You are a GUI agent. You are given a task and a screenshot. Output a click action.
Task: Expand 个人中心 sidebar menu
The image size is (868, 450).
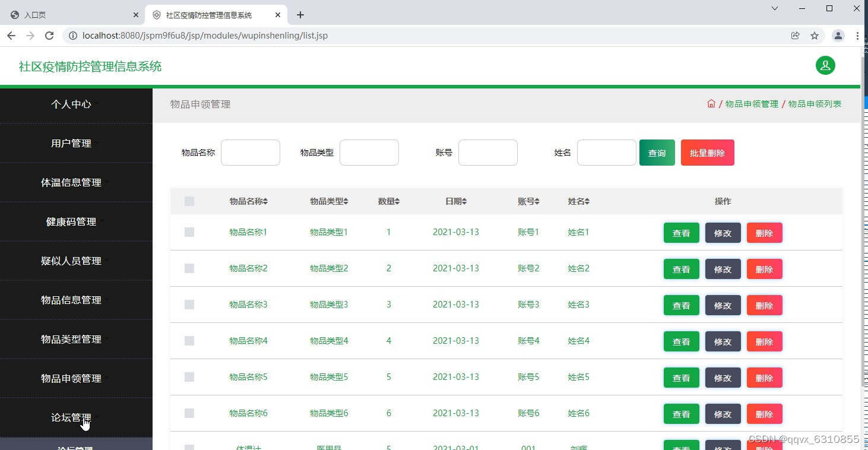coord(76,104)
